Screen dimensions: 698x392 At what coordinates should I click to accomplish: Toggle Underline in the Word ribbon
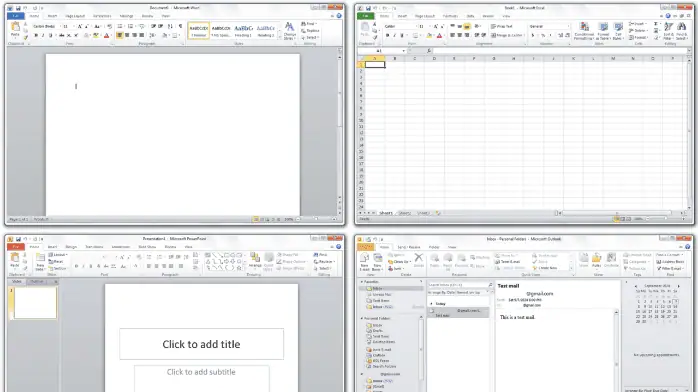click(50, 35)
